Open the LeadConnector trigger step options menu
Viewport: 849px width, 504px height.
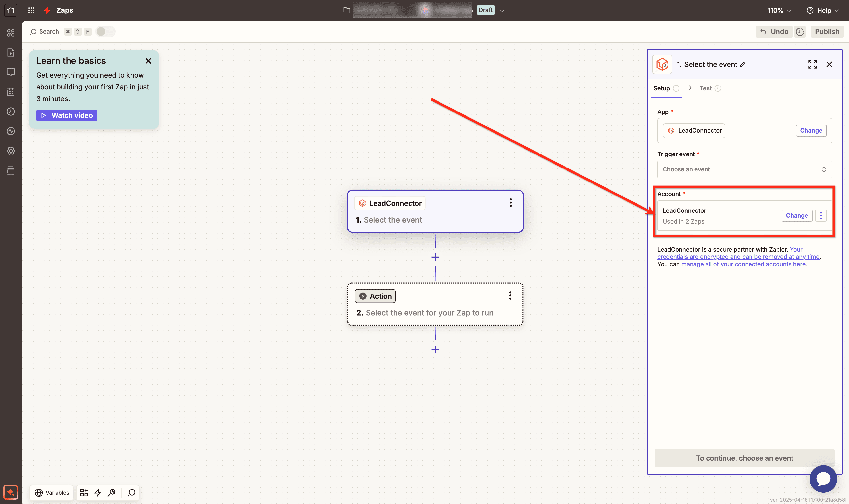[x=510, y=203]
